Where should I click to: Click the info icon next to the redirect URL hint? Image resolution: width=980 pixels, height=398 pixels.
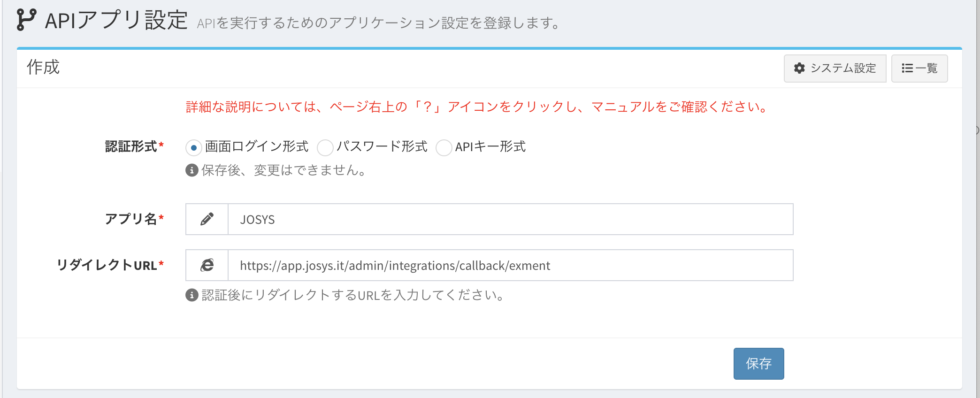[192, 295]
